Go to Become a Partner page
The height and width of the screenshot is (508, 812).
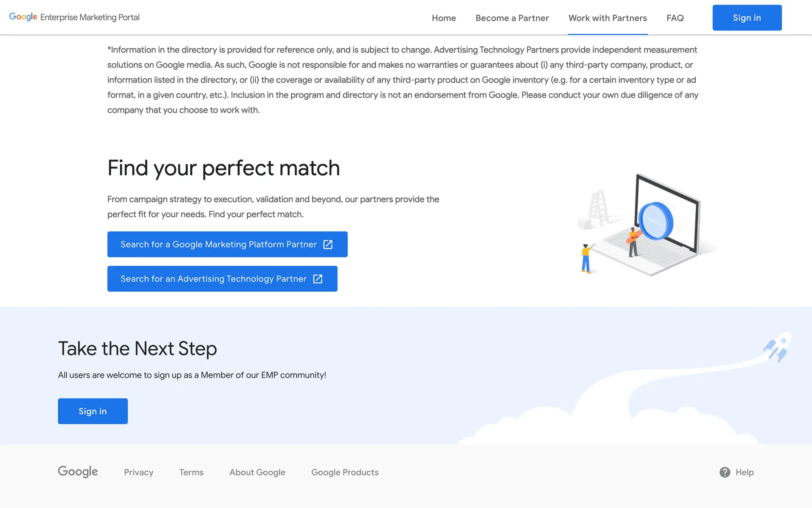click(x=512, y=18)
